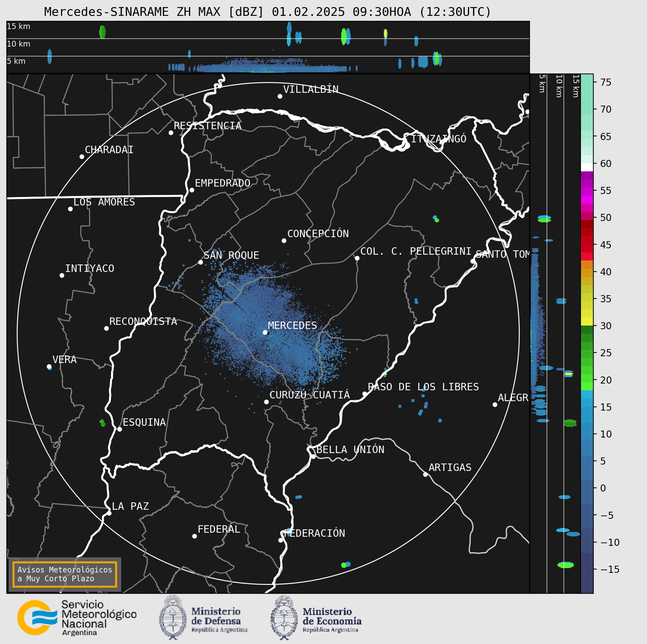Image resolution: width=647 pixels, height=644 pixels.
Task: Click the LOS AMORES city dot
Action: [70, 209]
